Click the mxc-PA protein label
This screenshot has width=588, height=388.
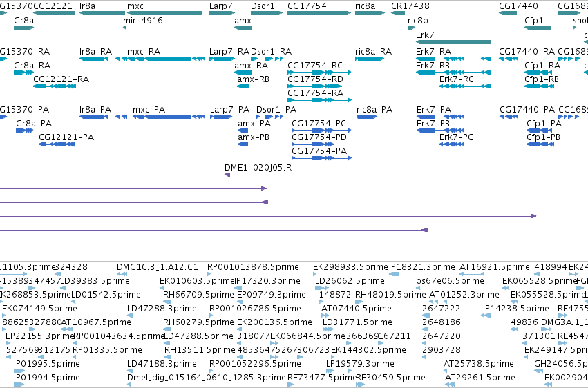coord(149,109)
